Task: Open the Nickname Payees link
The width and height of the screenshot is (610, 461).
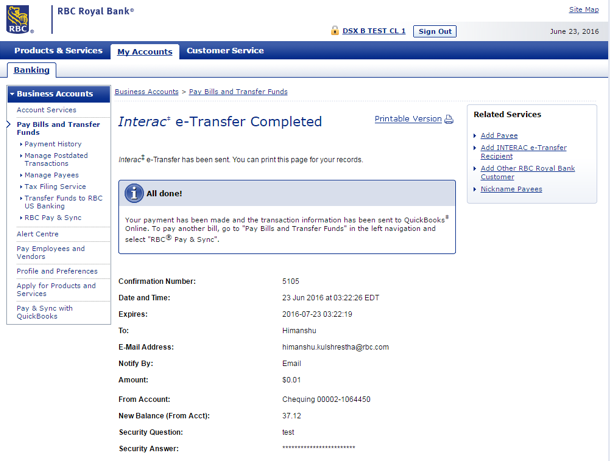Action: tap(511, 189)
